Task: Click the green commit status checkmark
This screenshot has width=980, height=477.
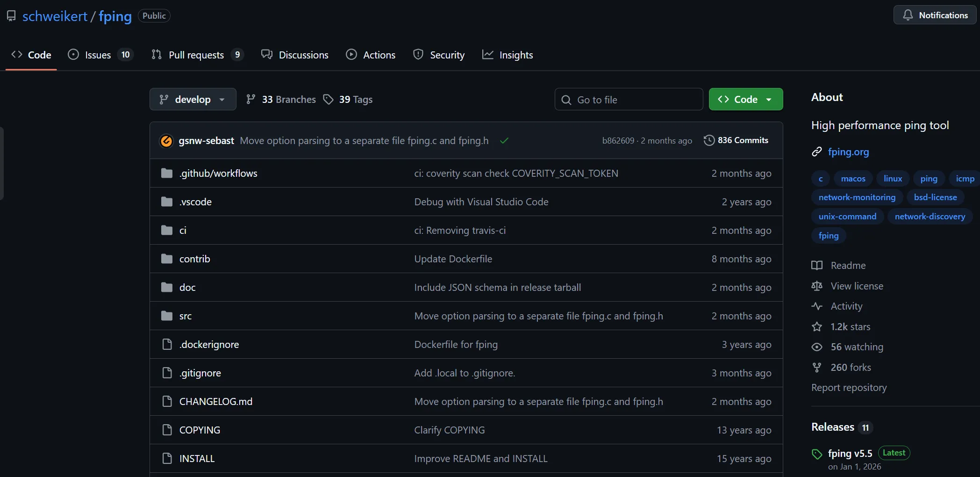Action: tap(504, 141)
